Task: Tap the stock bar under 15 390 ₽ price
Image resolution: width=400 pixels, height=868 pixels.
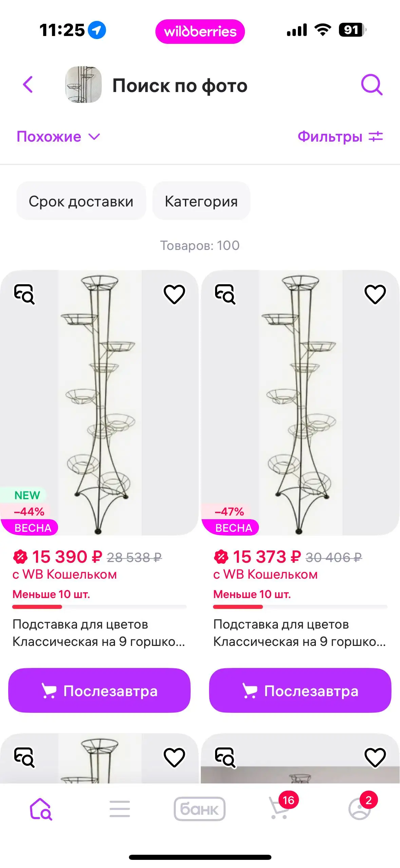Action: coord(99,607)
